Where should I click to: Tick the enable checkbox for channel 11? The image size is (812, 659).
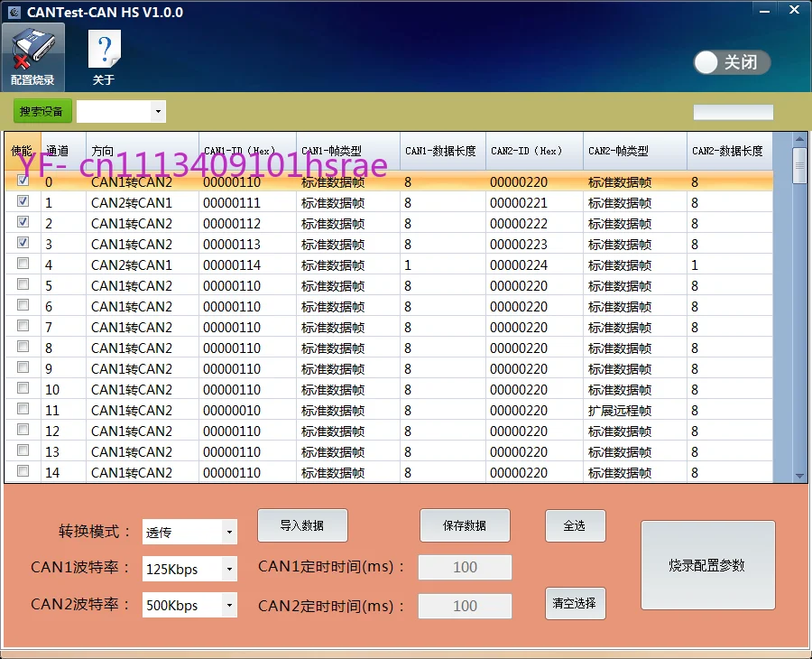point(23,409)
